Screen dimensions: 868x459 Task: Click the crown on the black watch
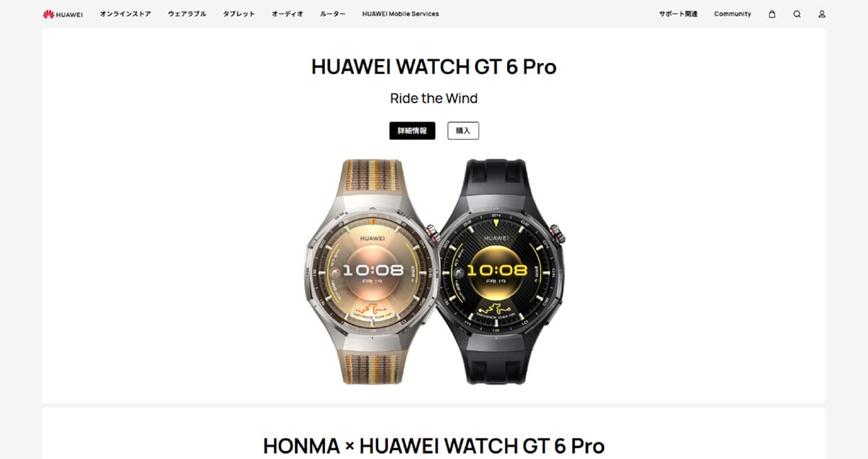click(558, 233)
